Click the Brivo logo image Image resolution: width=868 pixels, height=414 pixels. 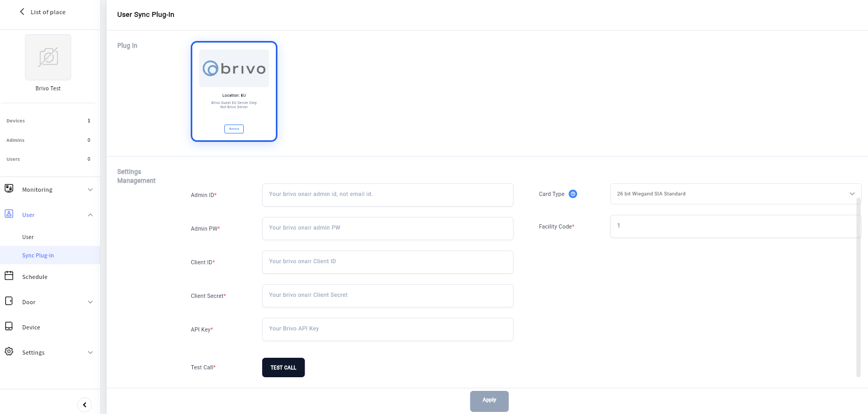(x=234, y=68)
